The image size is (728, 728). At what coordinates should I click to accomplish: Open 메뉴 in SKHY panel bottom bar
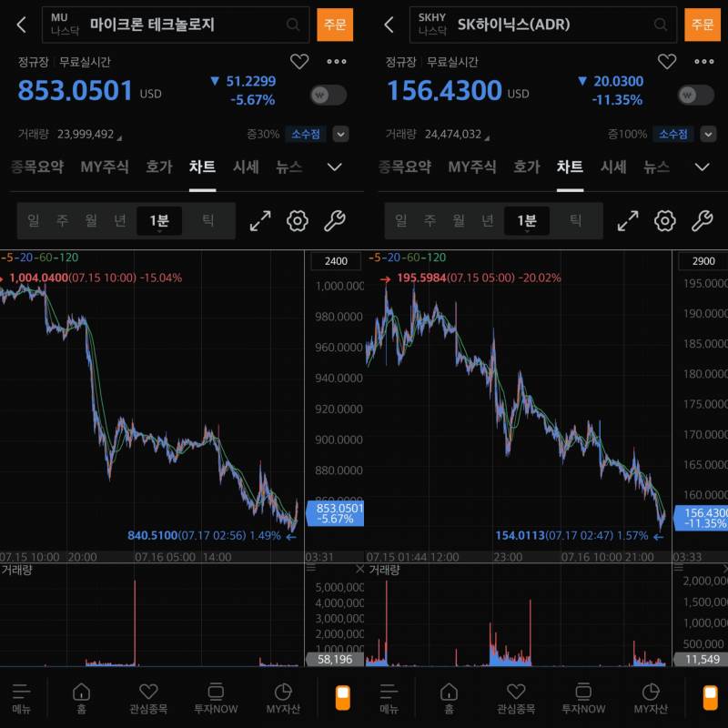(389, 698)
